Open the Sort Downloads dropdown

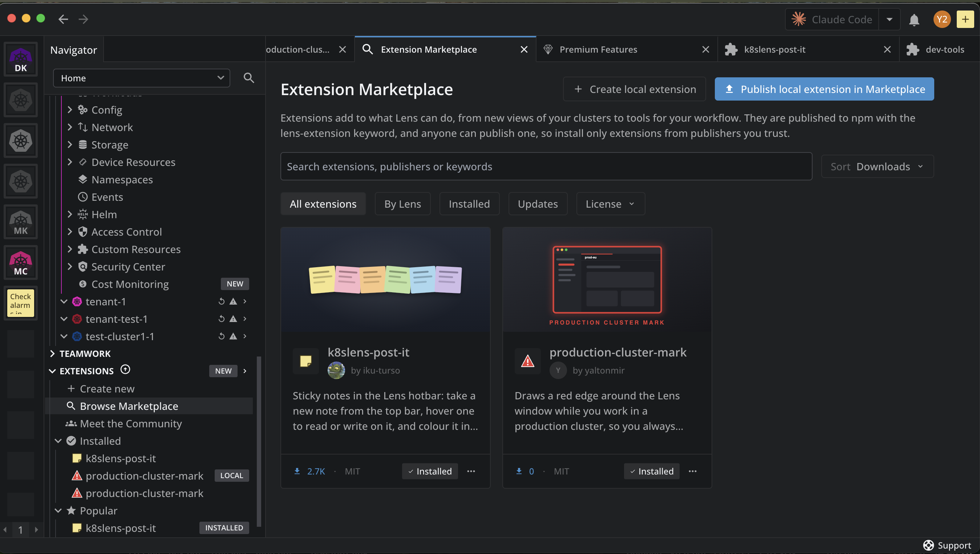(x=877, y=166)
